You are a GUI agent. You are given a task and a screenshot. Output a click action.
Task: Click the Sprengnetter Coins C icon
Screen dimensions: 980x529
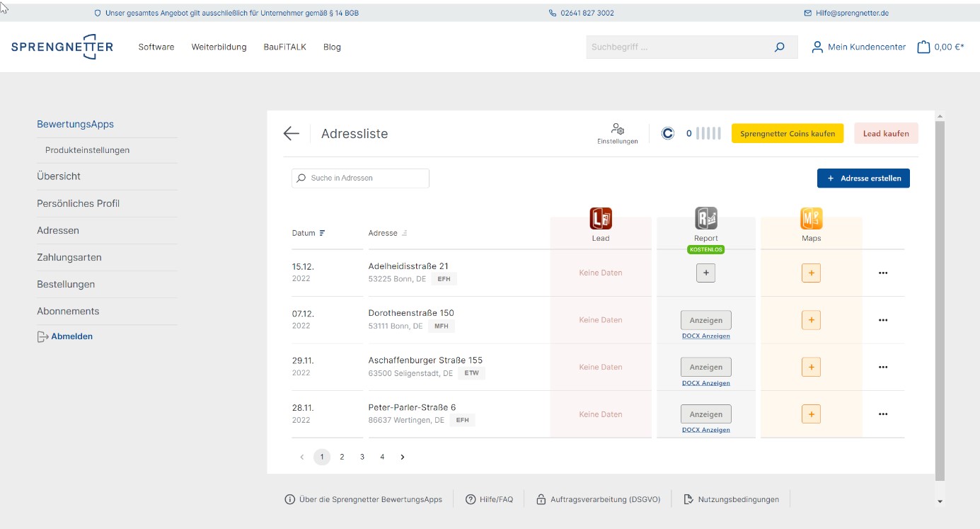668,133
